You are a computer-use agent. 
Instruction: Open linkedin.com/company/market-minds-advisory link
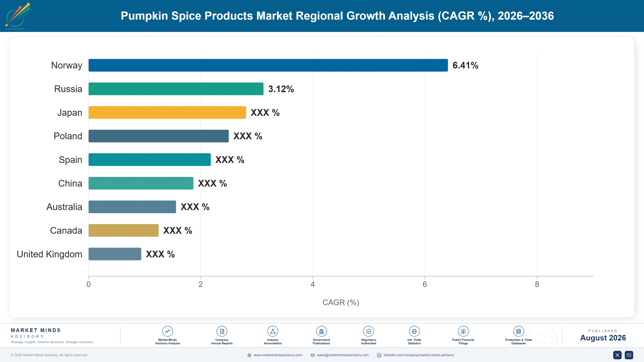[x=419, y=355]
